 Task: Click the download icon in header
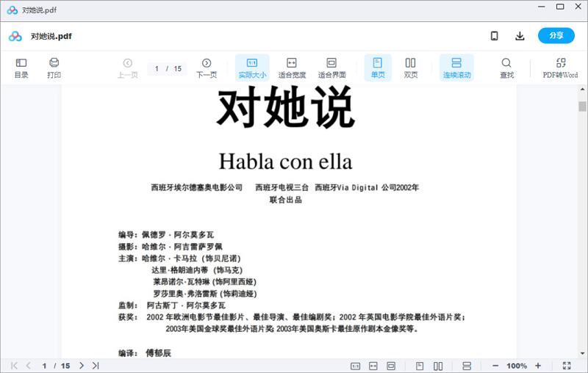[x=520, y=36]
